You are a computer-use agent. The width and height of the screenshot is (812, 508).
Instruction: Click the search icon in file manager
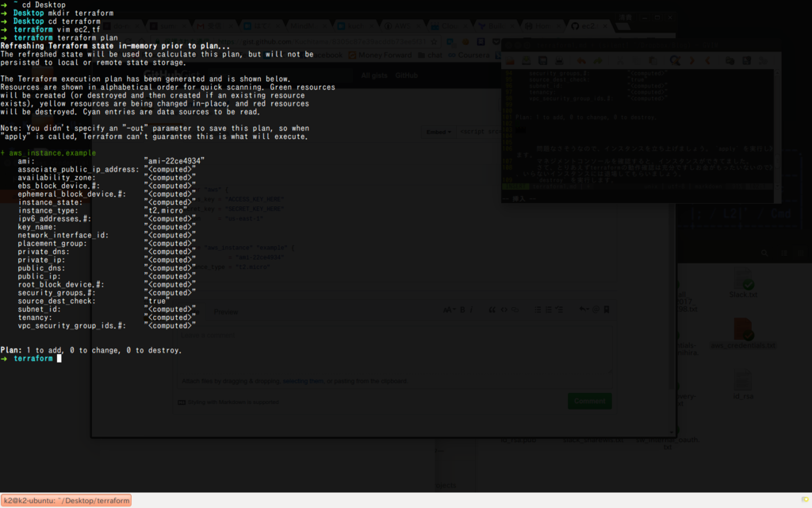click(x=764, y=253)
